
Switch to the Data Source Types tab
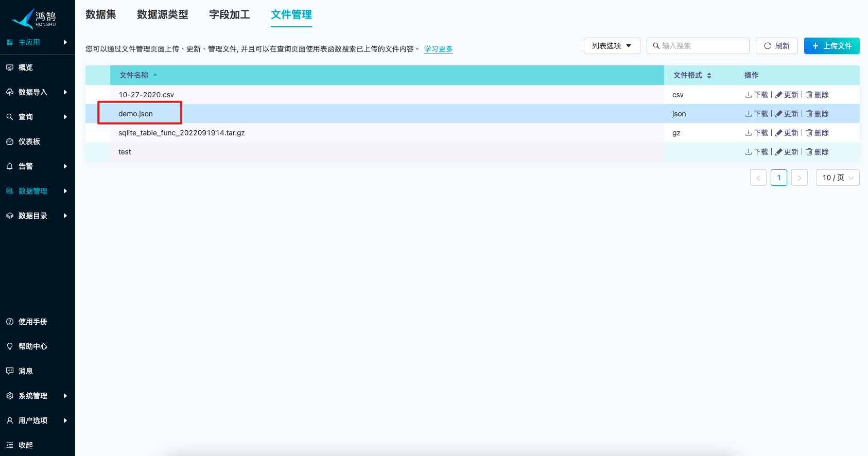coord(163,14)
